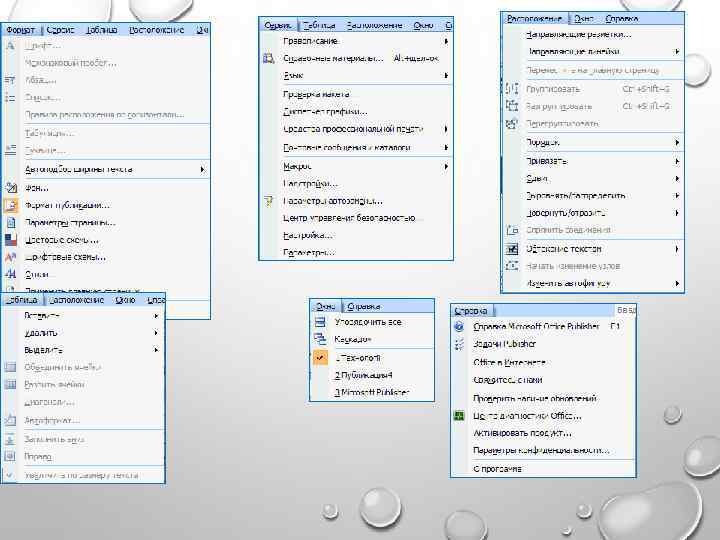Image resolution: width=720 pixels, height=540 pixels.
Task: Click the Заполнить вниз icon
Action: (x=10, y=439)
